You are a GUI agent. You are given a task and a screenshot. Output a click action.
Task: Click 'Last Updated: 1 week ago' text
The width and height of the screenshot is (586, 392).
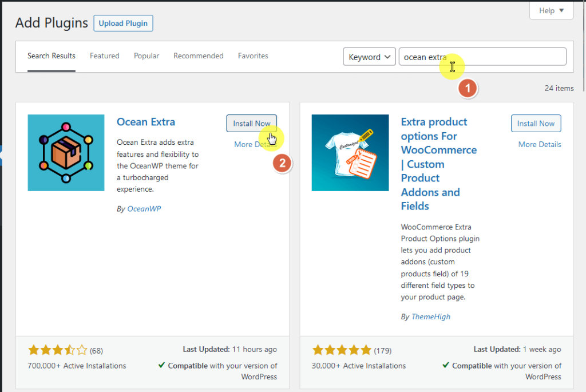pos(517,350)
